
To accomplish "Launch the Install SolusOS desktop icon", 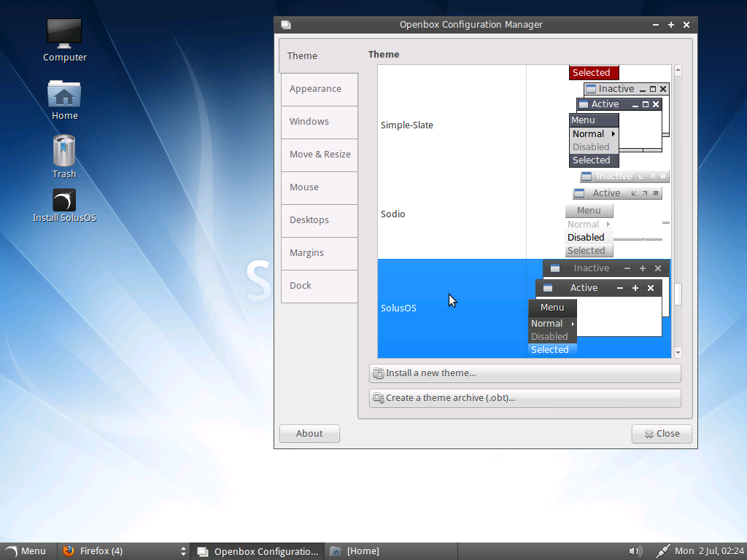I will (64, 206).
